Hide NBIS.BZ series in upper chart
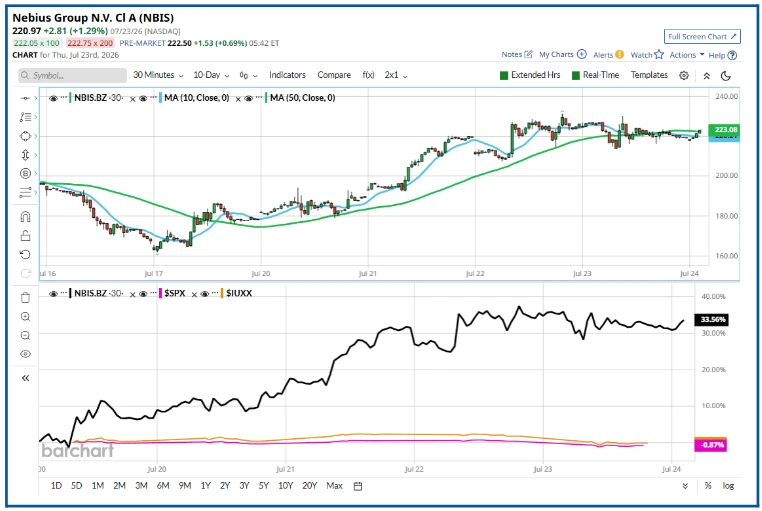The width and height of the screenshot is (762, 511). click(x=53, y=98)
